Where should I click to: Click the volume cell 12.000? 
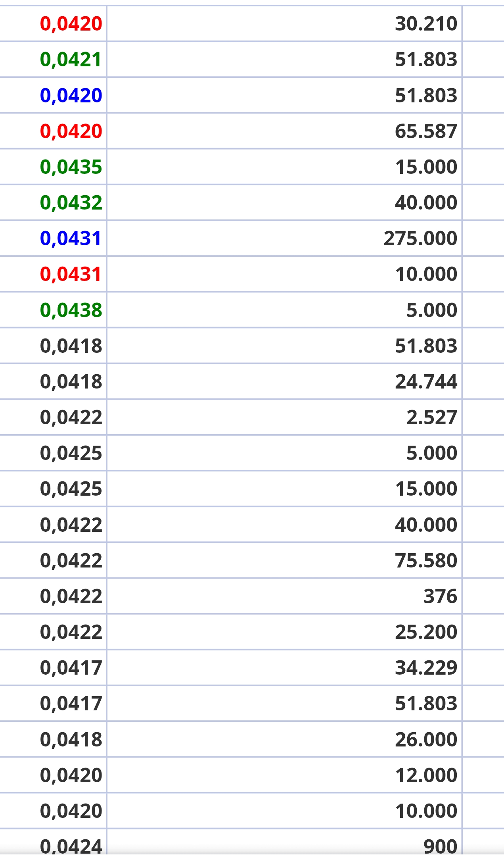tap(426, 775)
